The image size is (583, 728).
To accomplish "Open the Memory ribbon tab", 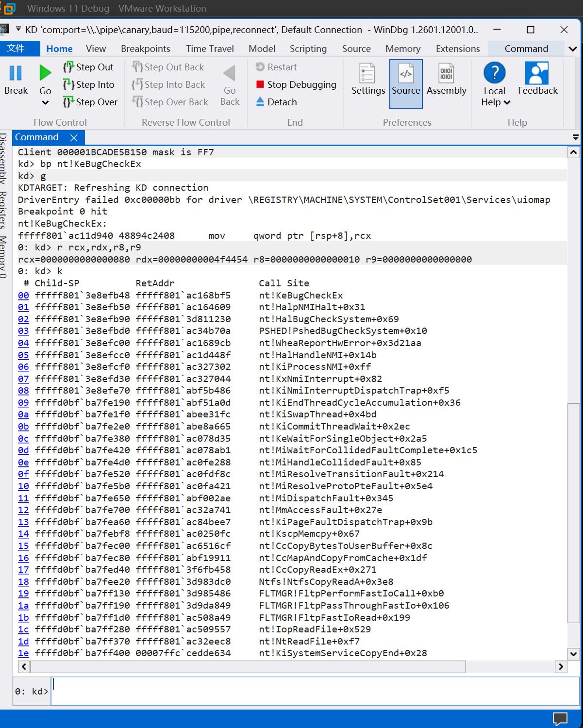I will tap(403, 49).
